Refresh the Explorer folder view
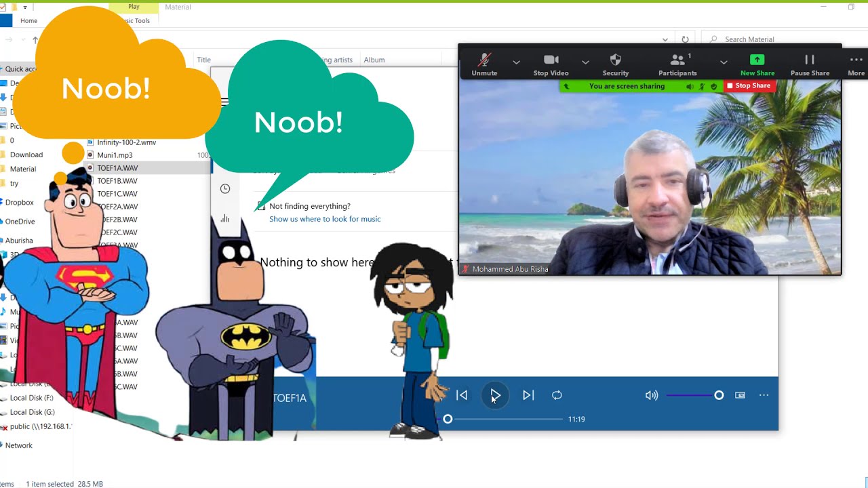This screenshot has width=868, height=488. click(685, 39)
